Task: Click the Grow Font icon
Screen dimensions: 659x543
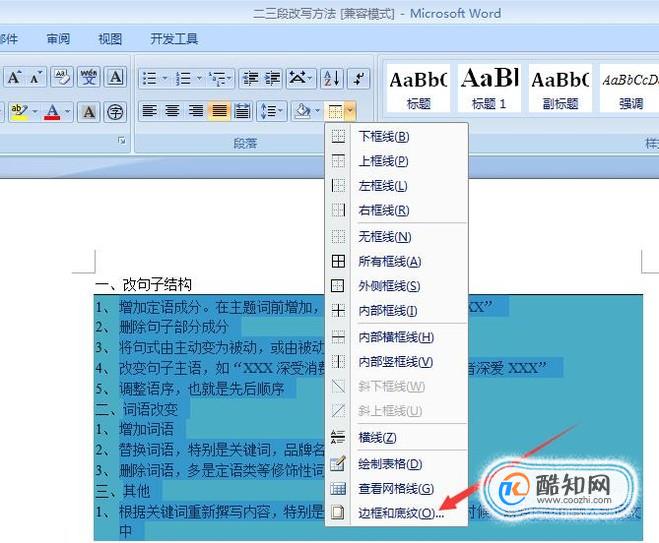Action: (x=14, y=77)
